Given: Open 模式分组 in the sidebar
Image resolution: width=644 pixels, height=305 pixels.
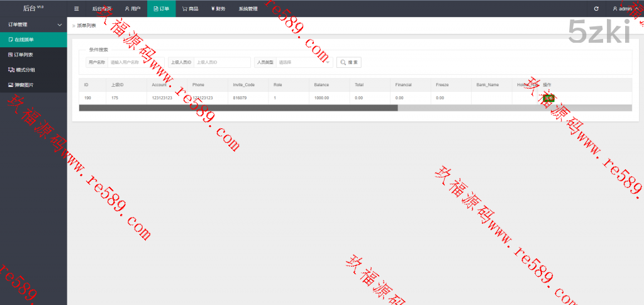Looking at the screenshot, I should tap(33, 69).
